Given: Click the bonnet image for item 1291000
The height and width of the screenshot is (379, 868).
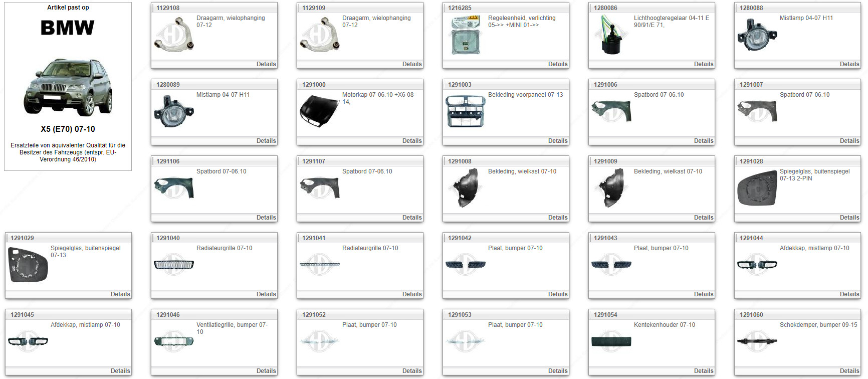Looking at the screenshot, I should [x=320, y=111].
